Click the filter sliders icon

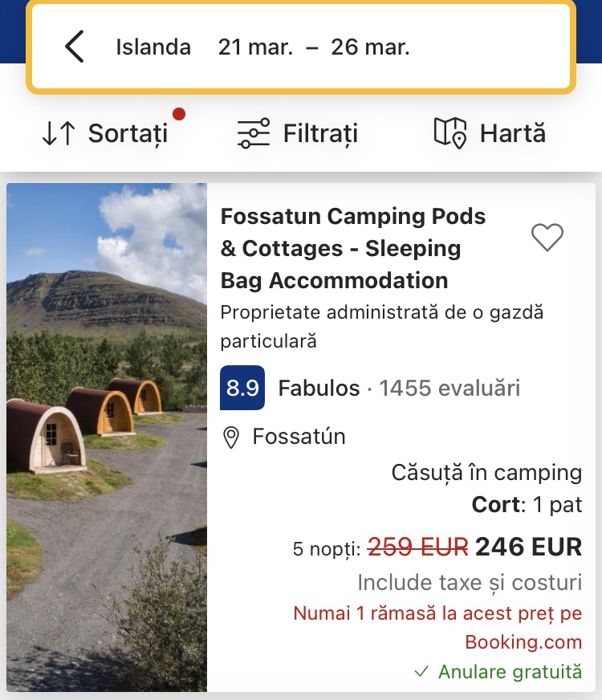254,133
